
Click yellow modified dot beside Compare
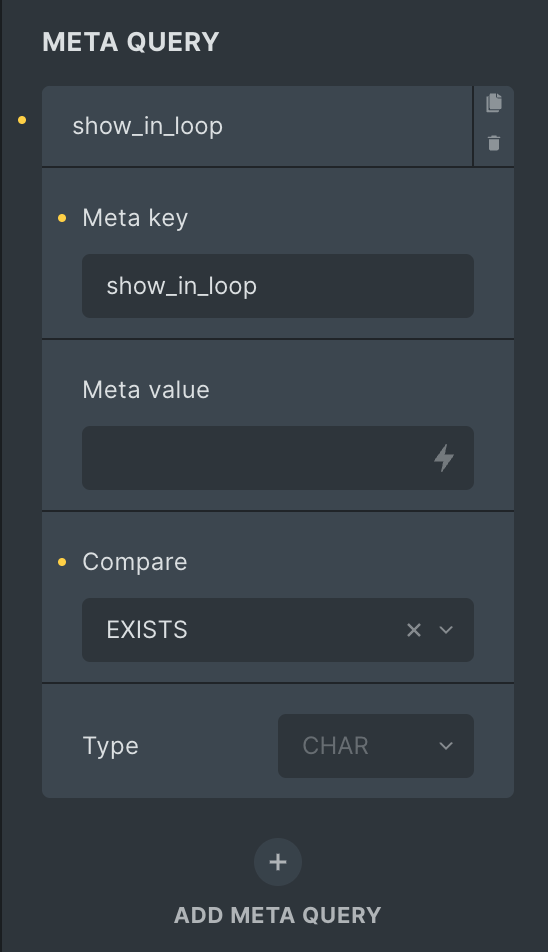[x=62, y=562]
